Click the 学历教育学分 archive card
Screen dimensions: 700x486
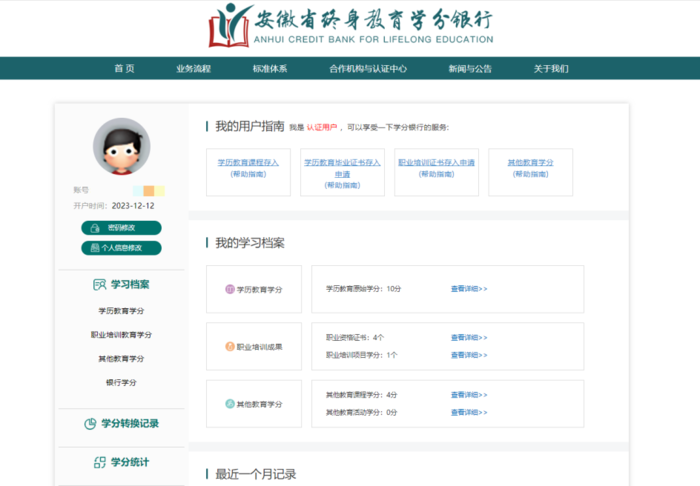[254, 289]
